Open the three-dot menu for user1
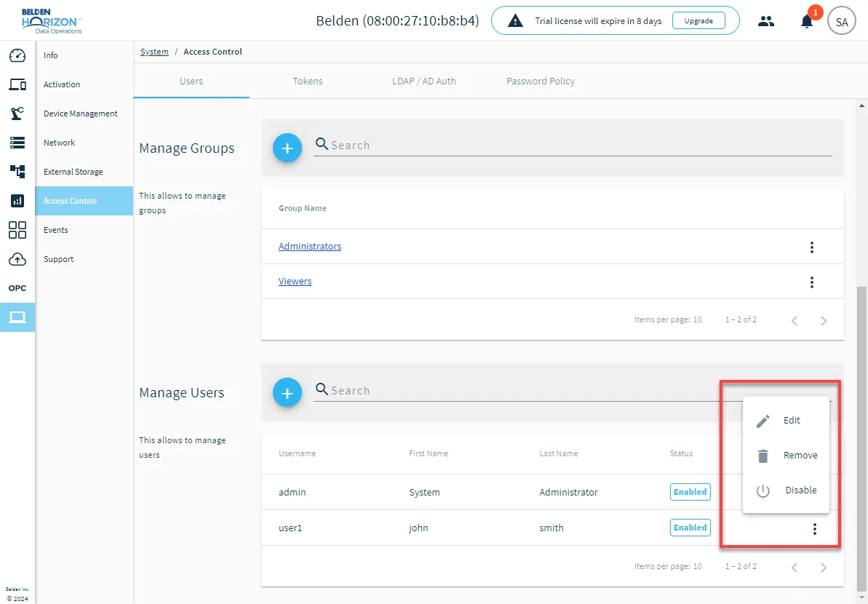The image size is (868, 604). [x=814, y=529]
